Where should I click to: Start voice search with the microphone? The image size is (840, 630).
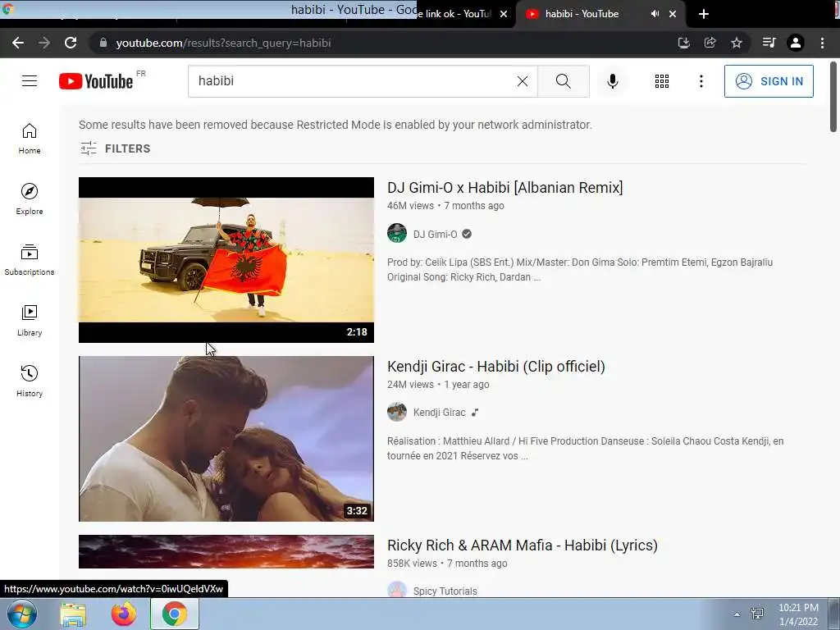pyautogui.click(x=612, y=81)
